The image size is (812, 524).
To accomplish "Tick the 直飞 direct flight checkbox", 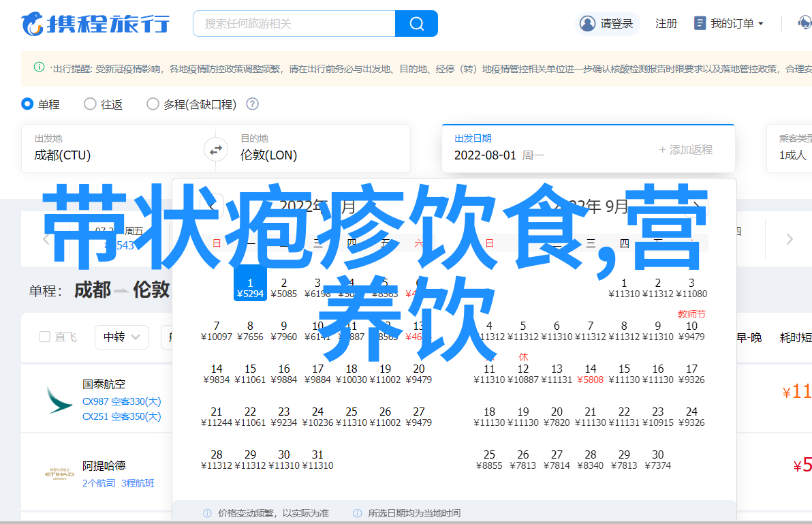I will pos(45,337).
